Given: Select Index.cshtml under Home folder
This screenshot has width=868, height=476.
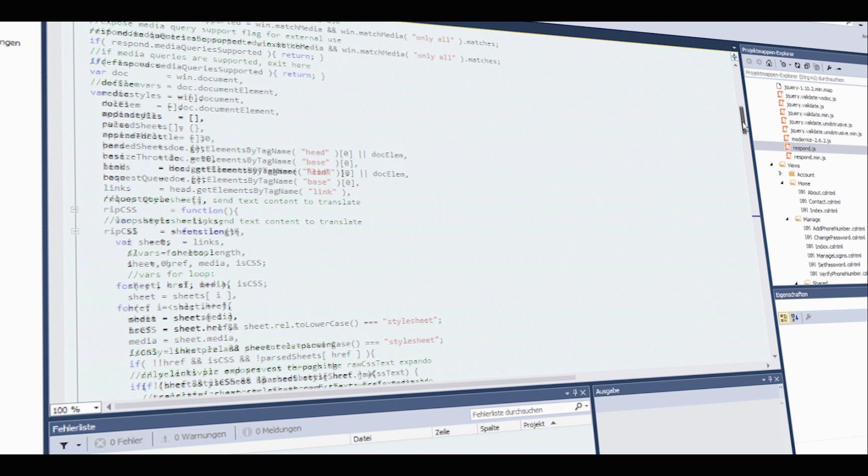Looking at the screenshot, I should pyautogui.click(x=823, y=210).
